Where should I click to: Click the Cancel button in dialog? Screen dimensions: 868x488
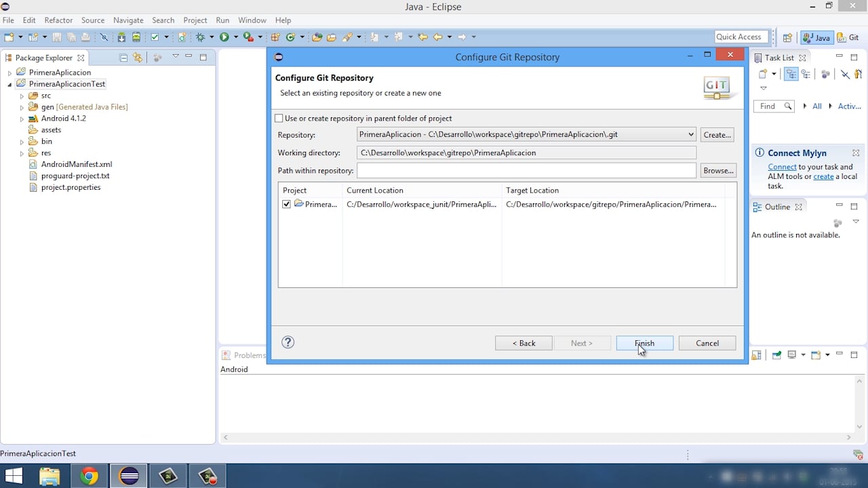tap(707, 343)
